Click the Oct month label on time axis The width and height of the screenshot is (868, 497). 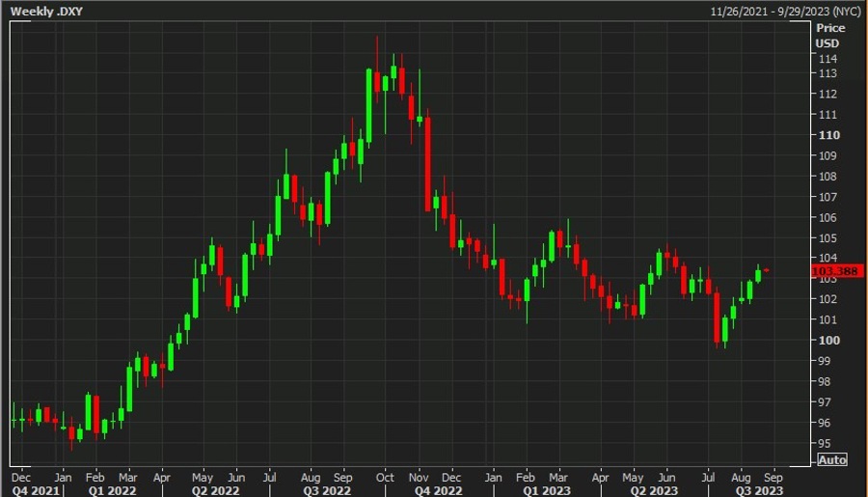coord(385,477)
